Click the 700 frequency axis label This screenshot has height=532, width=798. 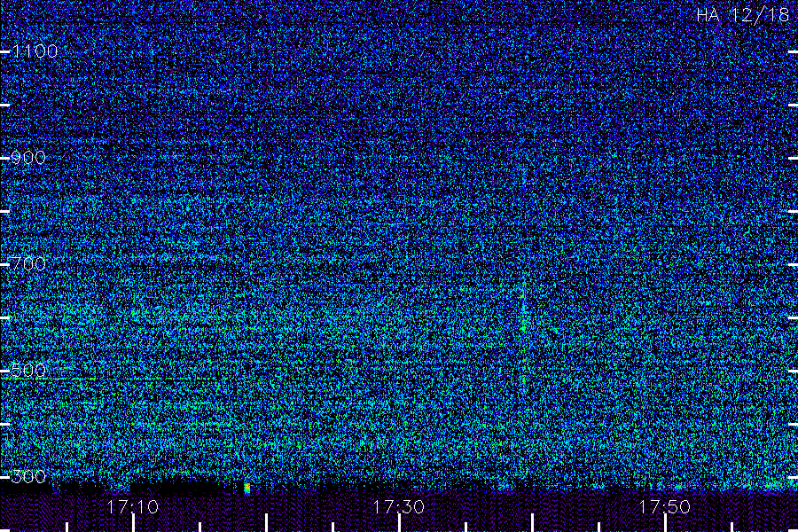coord(28,263)
